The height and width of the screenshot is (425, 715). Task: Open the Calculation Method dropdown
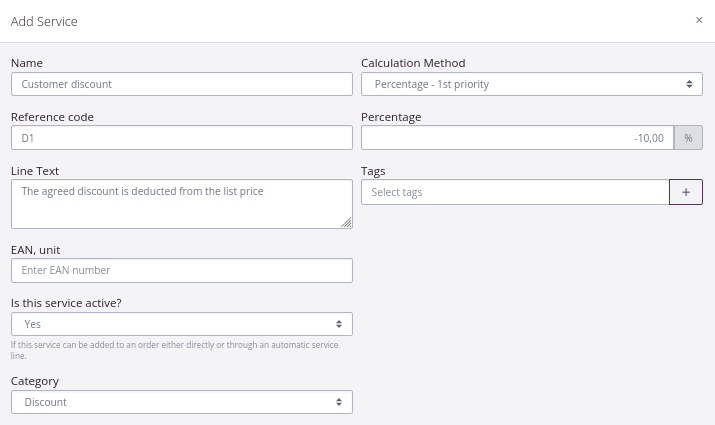(x=531, y=84)
